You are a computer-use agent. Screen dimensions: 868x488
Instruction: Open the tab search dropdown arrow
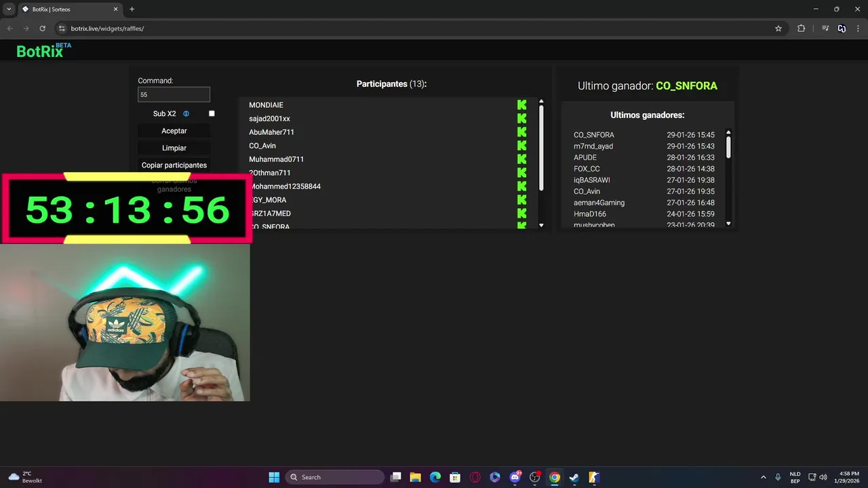tap(9, 9)
